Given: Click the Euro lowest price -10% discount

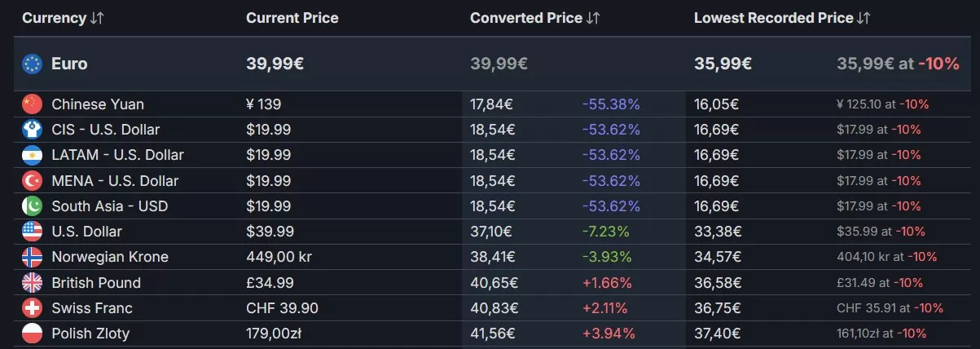Looking at the screenshot, I should 938,64.
